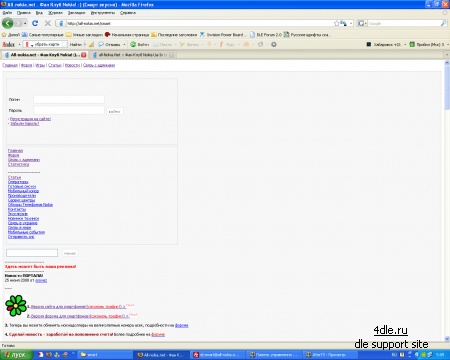The image size is (450, 360).
Task: Open the Windows Start button
Action: click(x=16, y=355)
